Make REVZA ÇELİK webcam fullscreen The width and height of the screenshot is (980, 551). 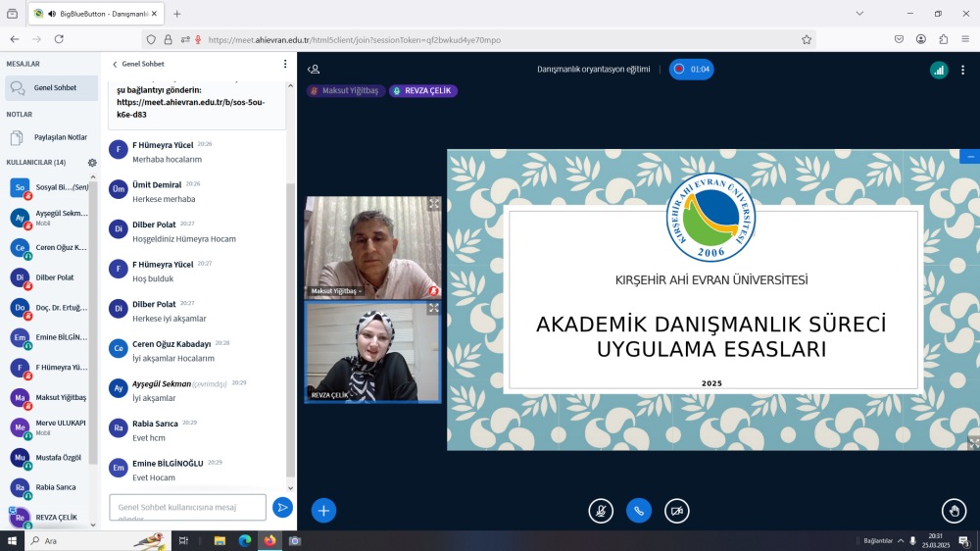point(434,308)
